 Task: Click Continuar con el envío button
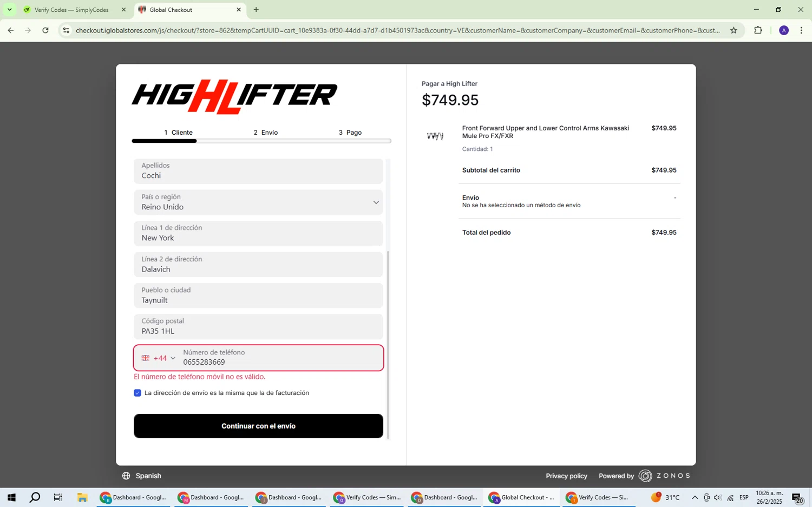[258, 426]
